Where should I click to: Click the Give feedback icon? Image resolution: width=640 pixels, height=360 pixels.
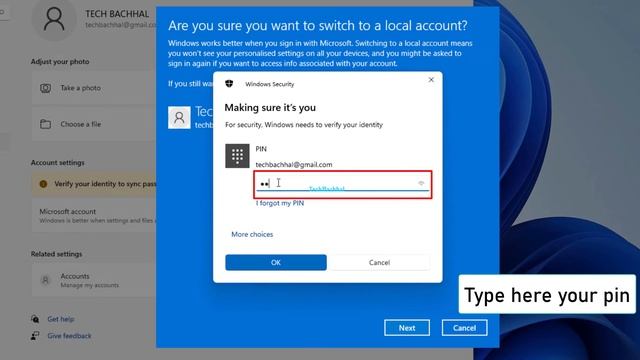point(35,336)
